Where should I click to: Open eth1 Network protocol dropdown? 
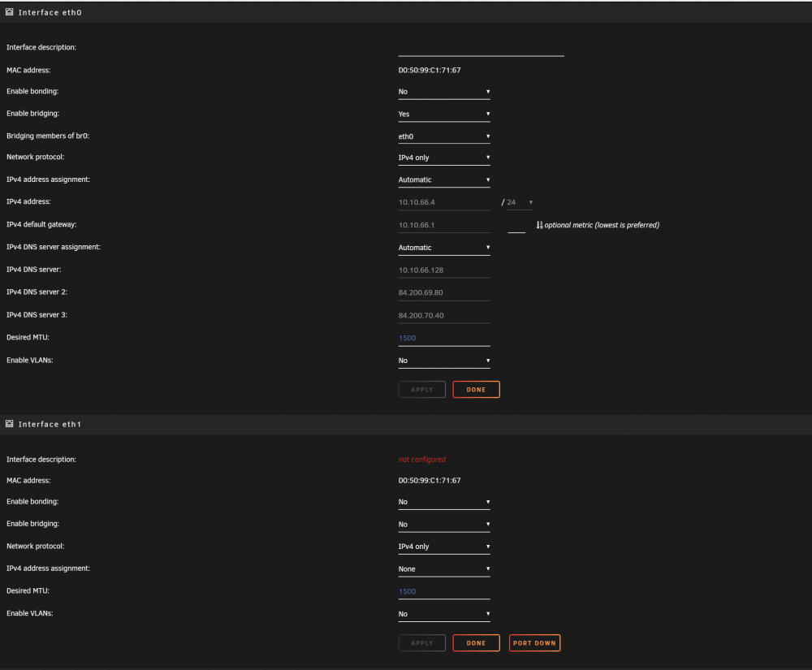(444, 547)
